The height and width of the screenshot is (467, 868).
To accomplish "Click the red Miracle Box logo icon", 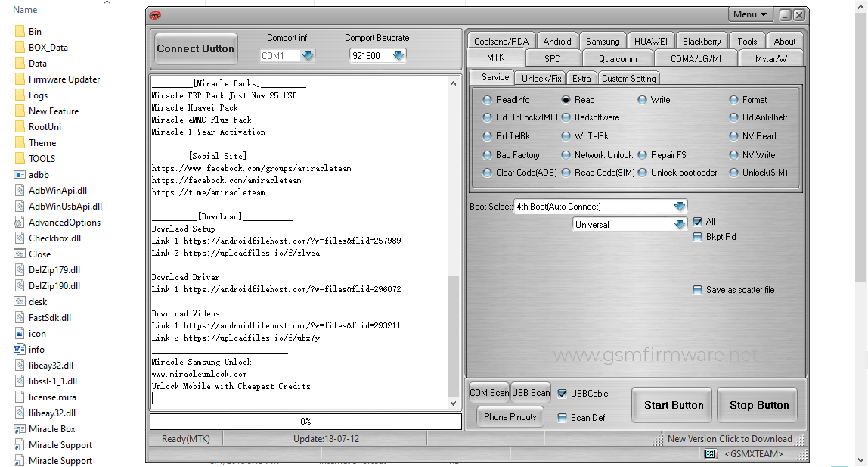I will pos(155,15).
